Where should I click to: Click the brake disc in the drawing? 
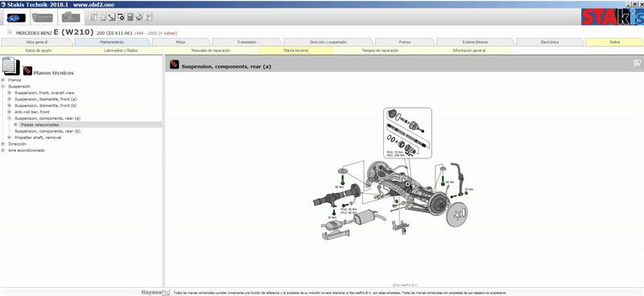click(456, 213)
